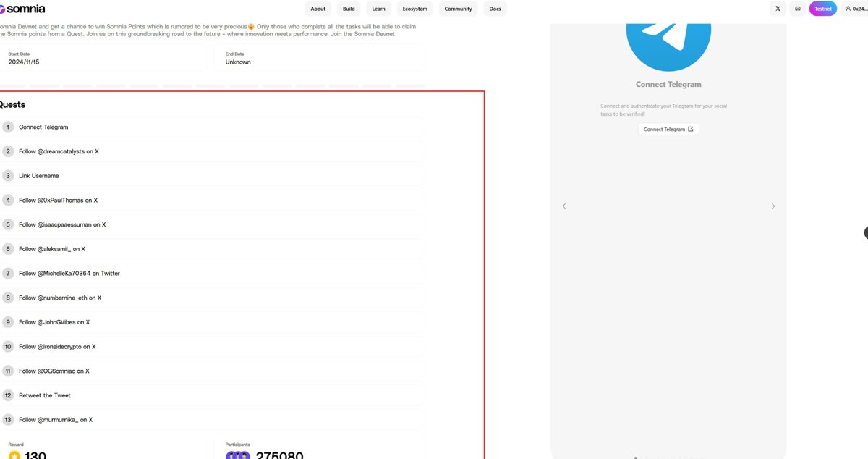Go to next slide with right chevron
Screen dimensions: 868x459
click(x=773, y=206)
